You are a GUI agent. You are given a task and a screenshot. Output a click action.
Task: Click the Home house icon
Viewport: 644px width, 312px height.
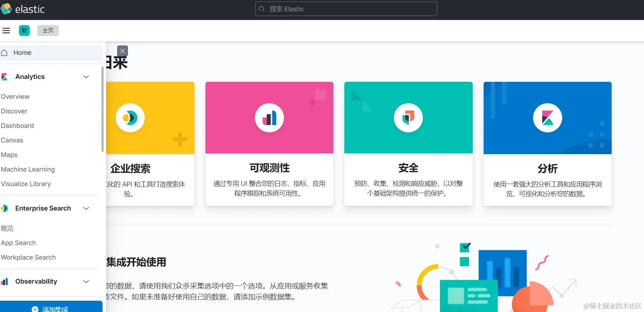click(4, 53)
